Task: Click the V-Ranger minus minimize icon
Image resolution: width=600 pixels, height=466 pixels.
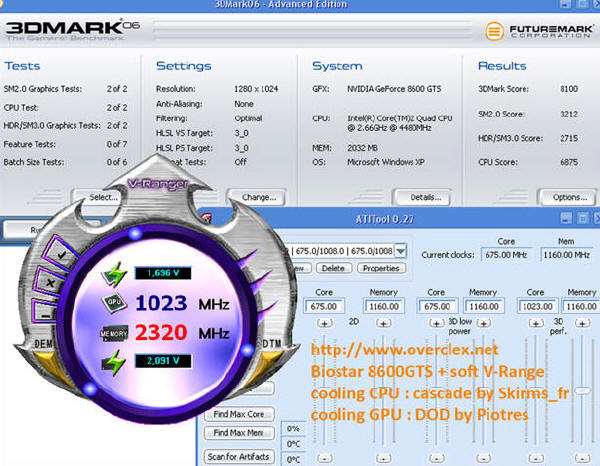Action: 45,315
